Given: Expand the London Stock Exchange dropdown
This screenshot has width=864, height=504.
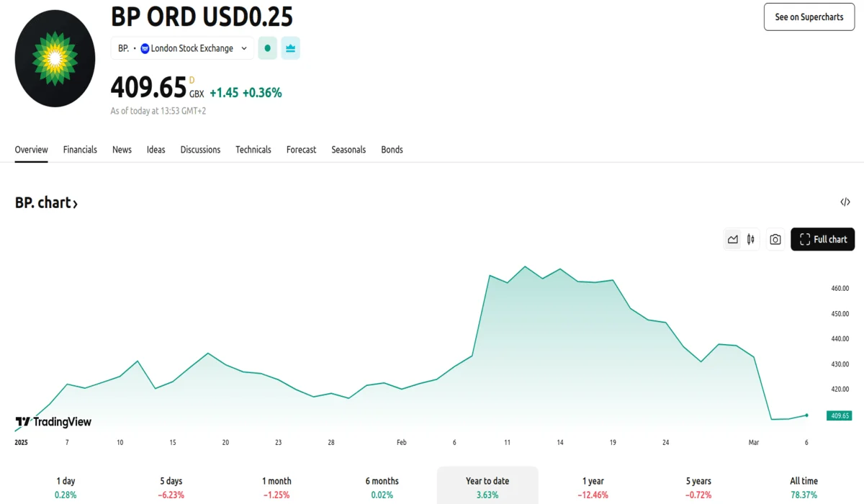Looking at the screenshot, I should [x=244, y=48].
